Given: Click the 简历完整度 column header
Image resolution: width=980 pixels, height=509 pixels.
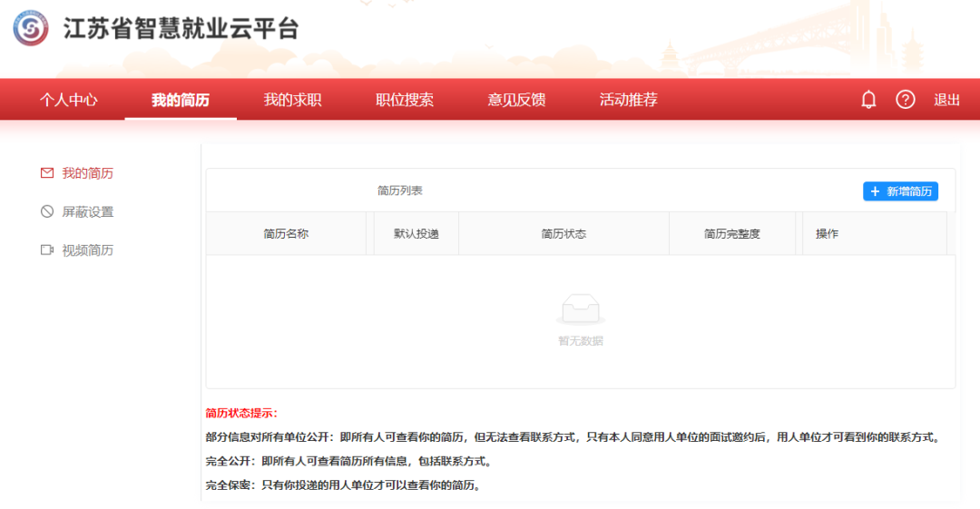Looking at the screenshot, I should pyautogui.click(x=731, y=233).
